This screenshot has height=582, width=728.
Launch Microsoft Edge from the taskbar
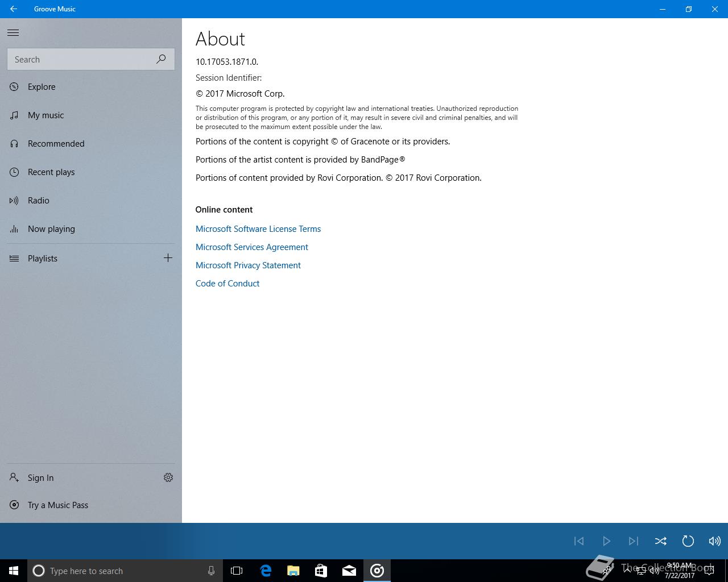265,571
